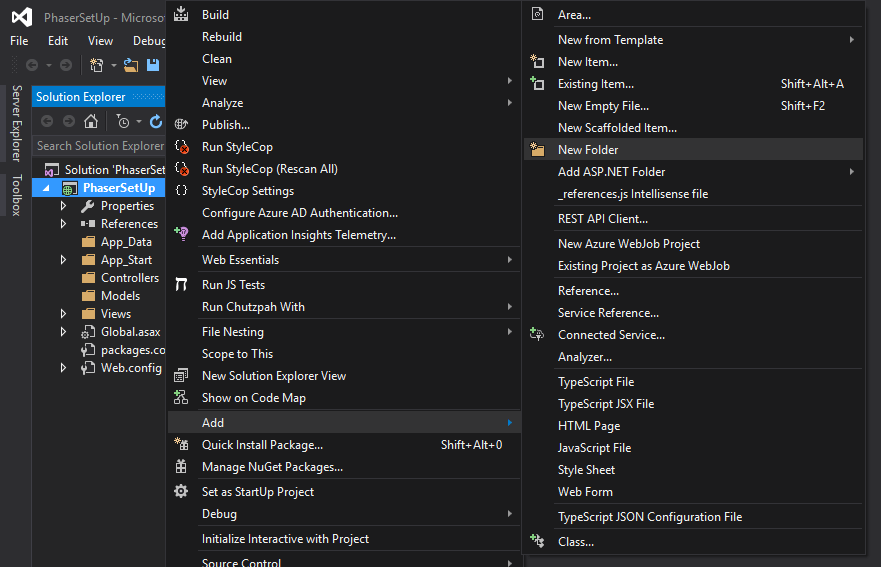Screen dimensions: 881x567
Task: Click the StyleCop Settings braces icon
Action: [x=181, y=190]
